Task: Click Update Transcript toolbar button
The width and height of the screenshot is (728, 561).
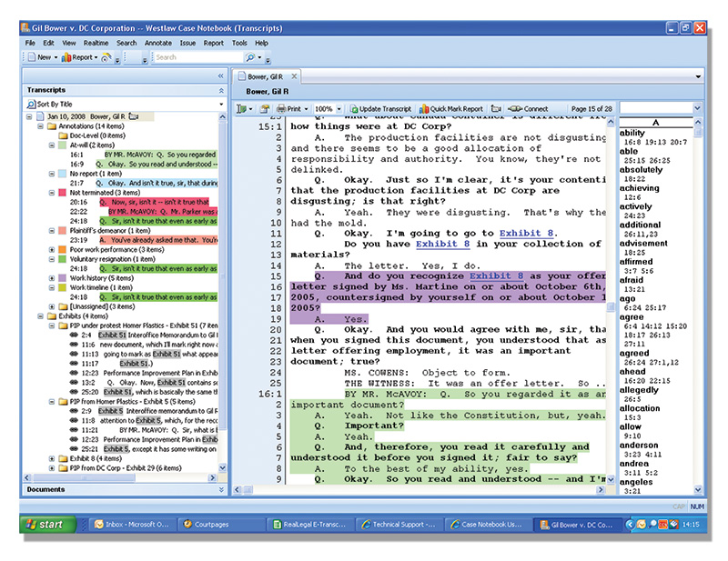Action: pos(380,109)
